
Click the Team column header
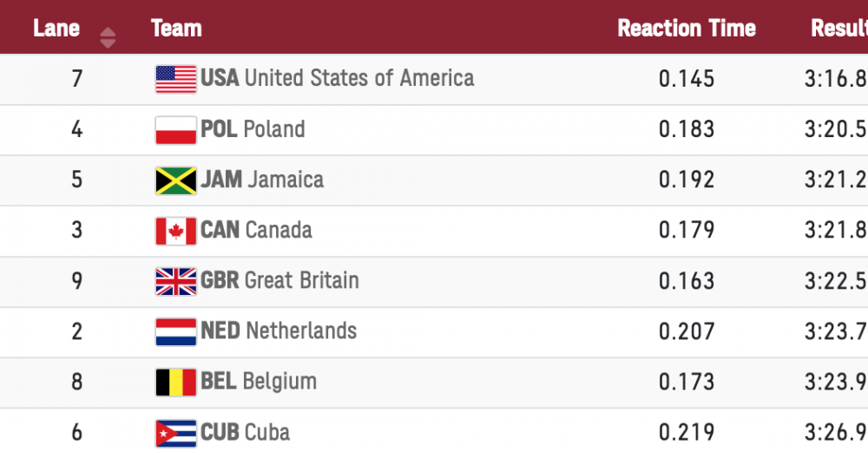click(176, 29)
